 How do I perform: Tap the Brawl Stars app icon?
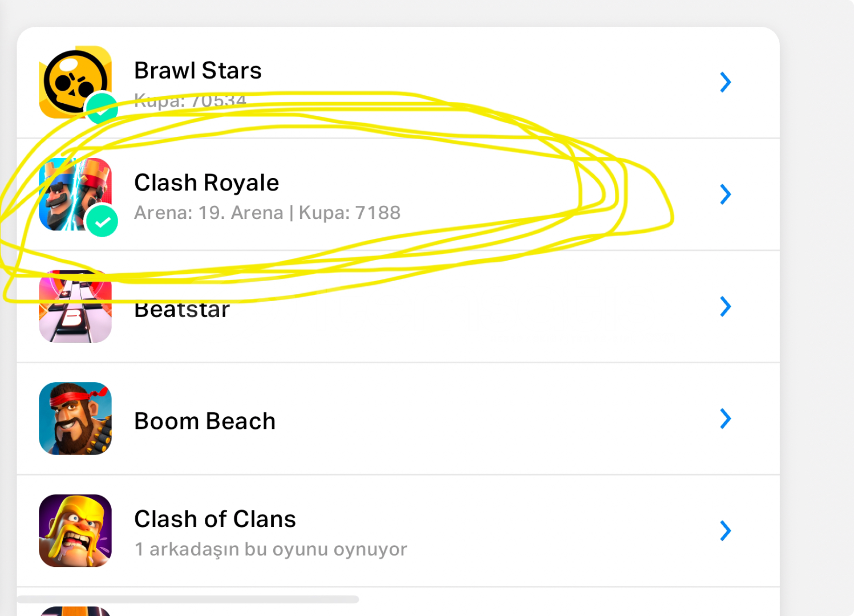pos(73,80)
